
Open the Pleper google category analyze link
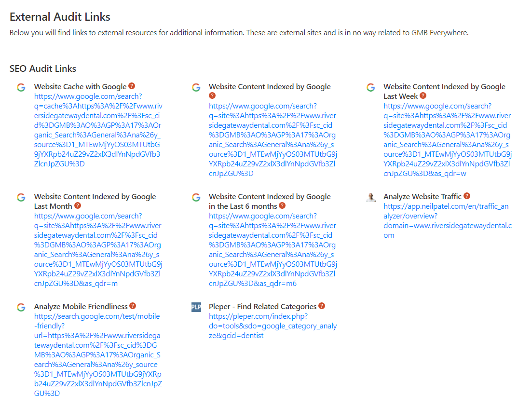pos(273,326)
